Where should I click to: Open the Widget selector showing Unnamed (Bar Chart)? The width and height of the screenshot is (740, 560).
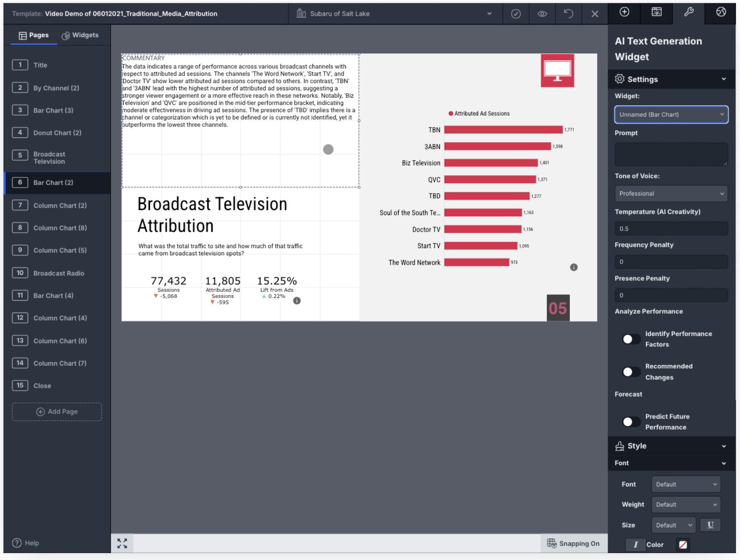671,115
